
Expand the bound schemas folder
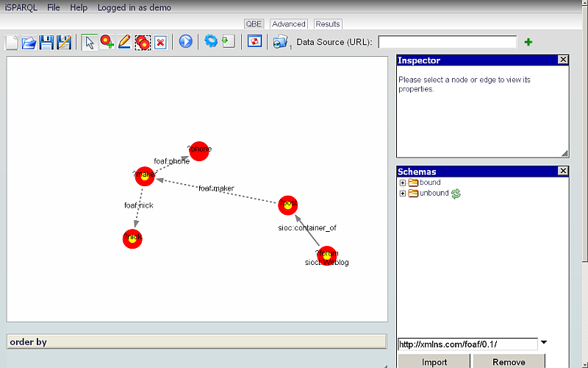coord(402,183)
